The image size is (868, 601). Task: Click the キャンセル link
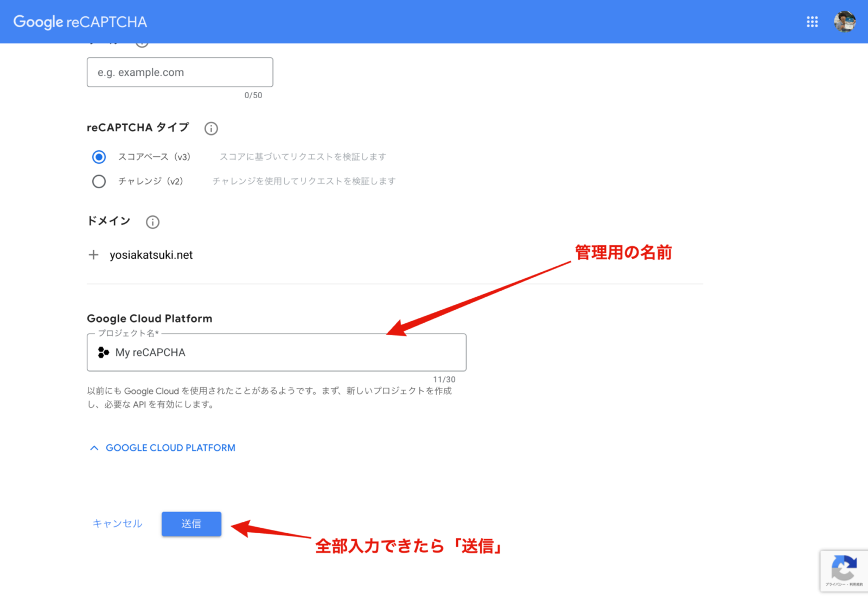click(117, 524)
